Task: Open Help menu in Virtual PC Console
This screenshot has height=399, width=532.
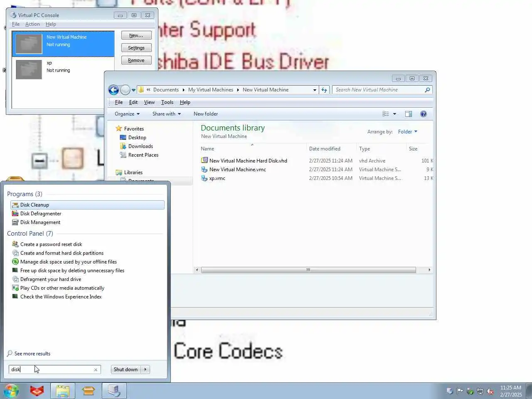Action: 51,24
